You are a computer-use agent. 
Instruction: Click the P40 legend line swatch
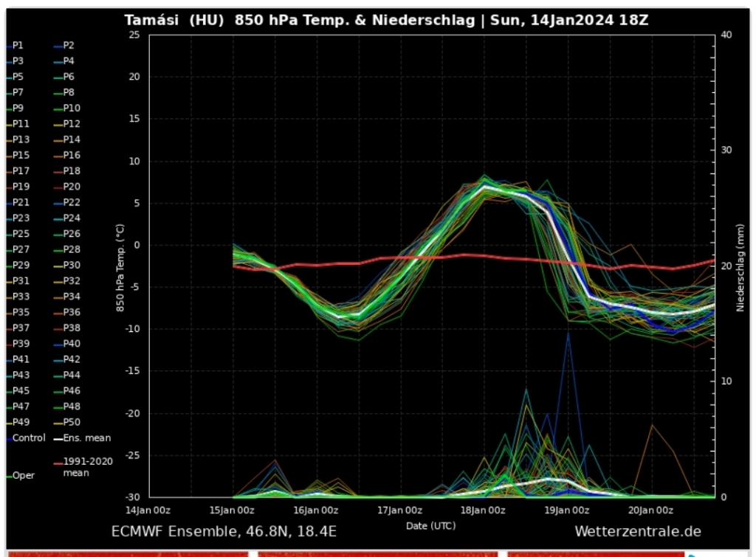pos(57,344)
